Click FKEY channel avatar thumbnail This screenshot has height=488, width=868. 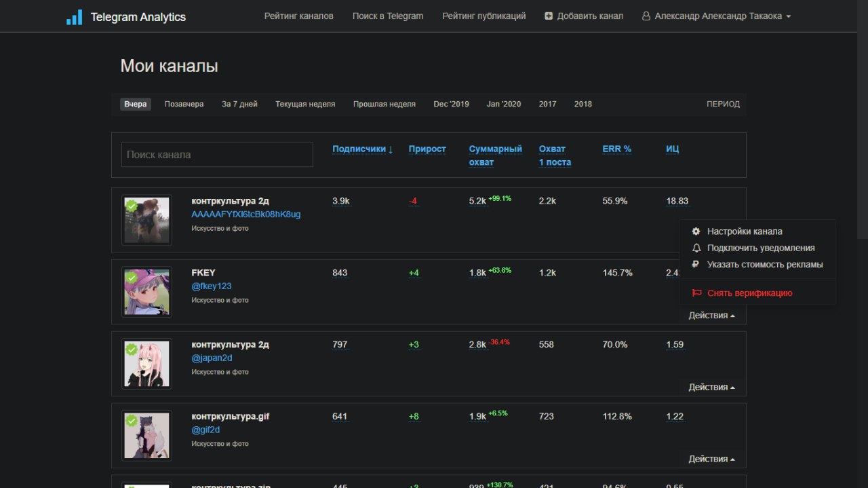146,292
